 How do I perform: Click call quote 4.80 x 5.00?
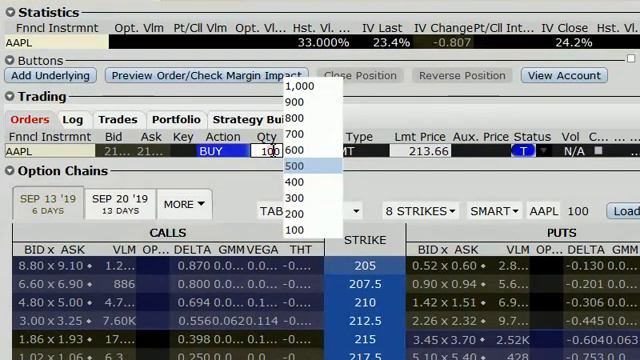(x=51, y=302)
